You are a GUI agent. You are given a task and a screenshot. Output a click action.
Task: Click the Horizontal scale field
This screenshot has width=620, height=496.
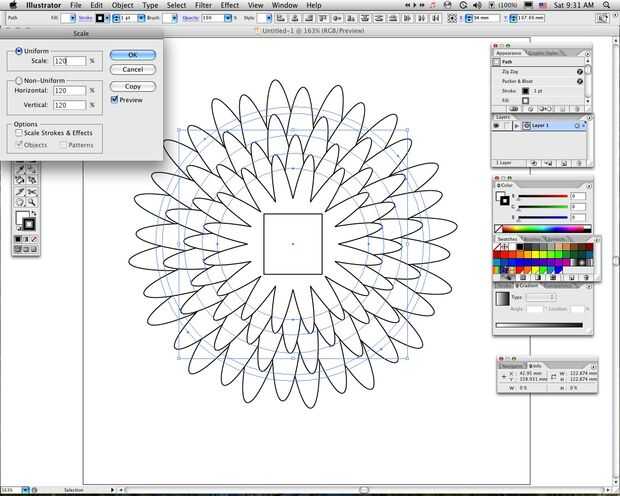(x=70, y=91)
